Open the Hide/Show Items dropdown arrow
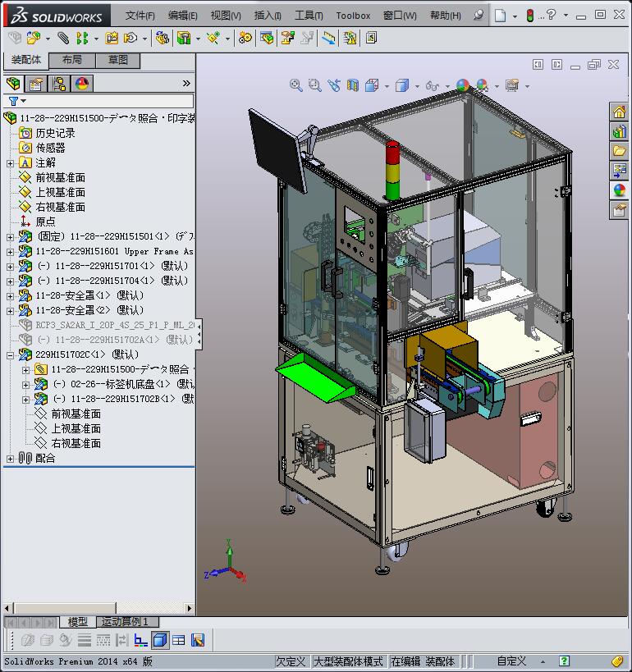The height and width of the screenshot is (672, 632). (x=447, y=86)
